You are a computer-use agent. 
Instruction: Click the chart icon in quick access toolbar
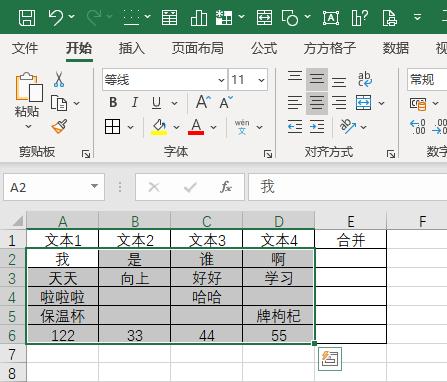199,17
